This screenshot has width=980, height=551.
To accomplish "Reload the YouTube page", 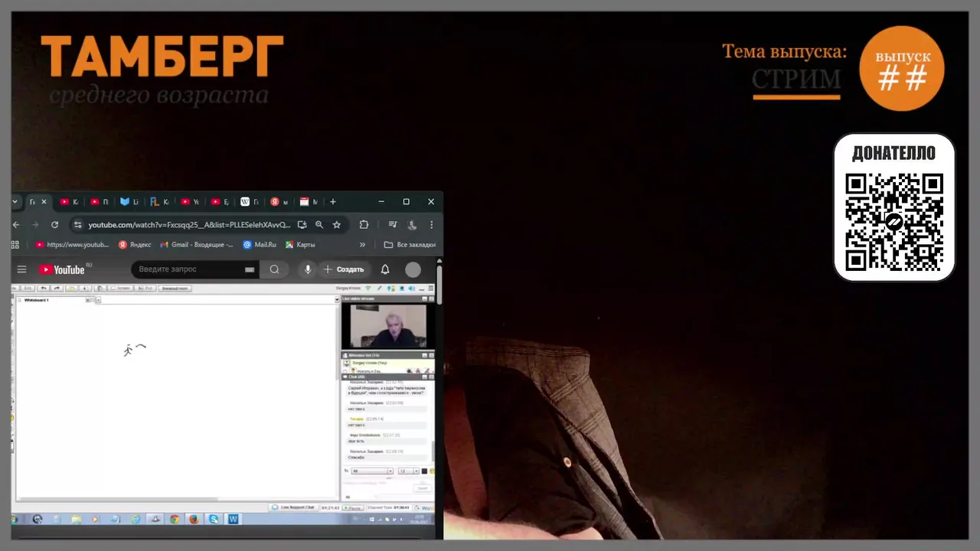I will click(x=54, y=225).
